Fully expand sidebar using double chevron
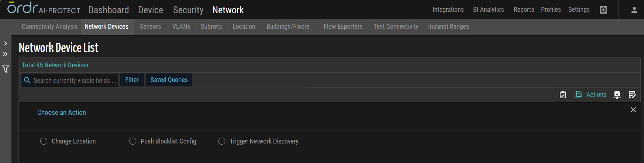Image resolution: width=644 pixels, height=163 pixels. click(5, 54)
